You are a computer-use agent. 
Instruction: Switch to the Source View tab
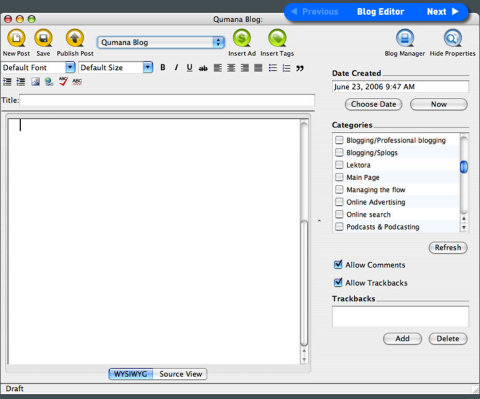coord(180,374)
